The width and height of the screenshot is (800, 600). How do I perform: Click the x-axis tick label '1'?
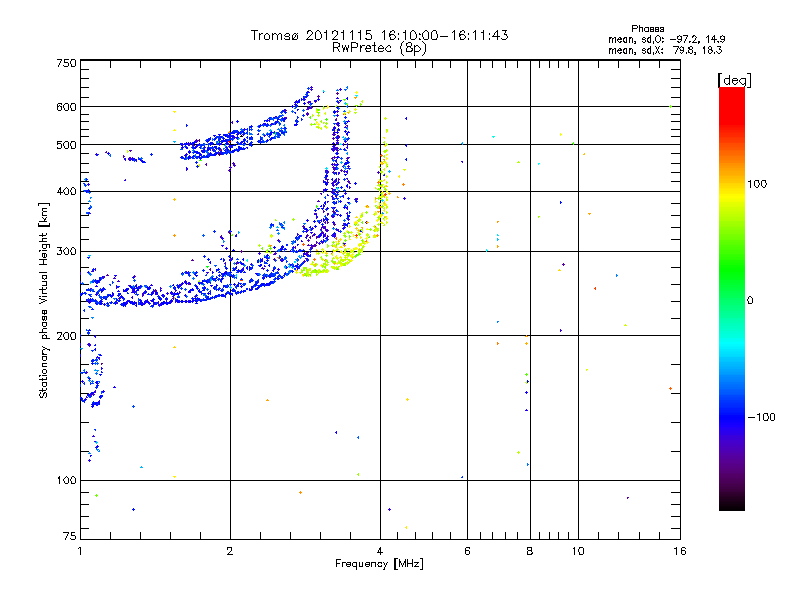click(x=80, y=551)
